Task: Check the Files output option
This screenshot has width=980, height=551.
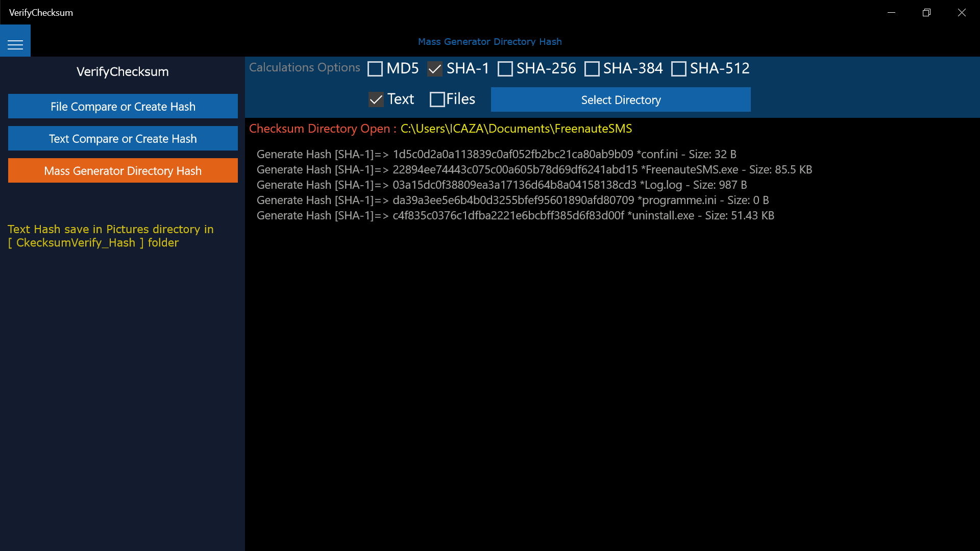Action: pos(437,99)
